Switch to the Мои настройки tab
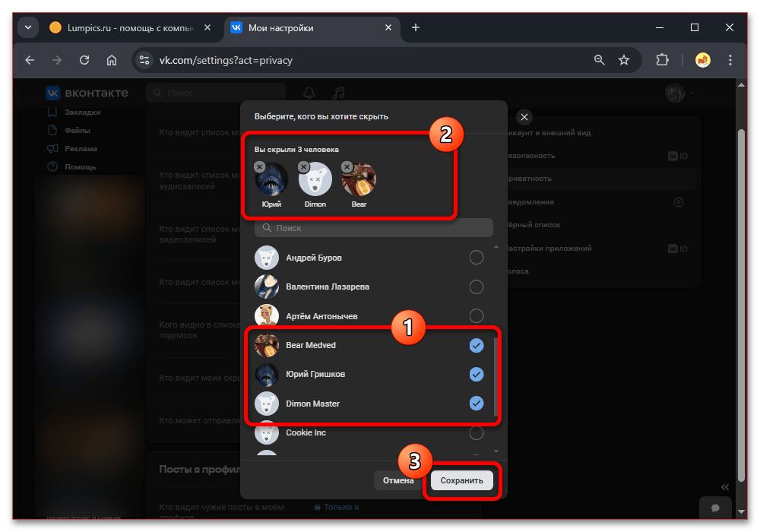760x532 pixels. coord(310,28)
